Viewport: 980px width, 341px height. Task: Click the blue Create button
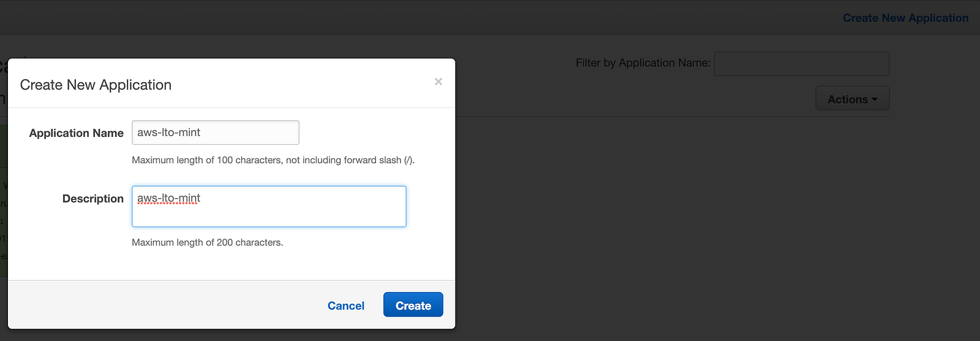[413, 305]
